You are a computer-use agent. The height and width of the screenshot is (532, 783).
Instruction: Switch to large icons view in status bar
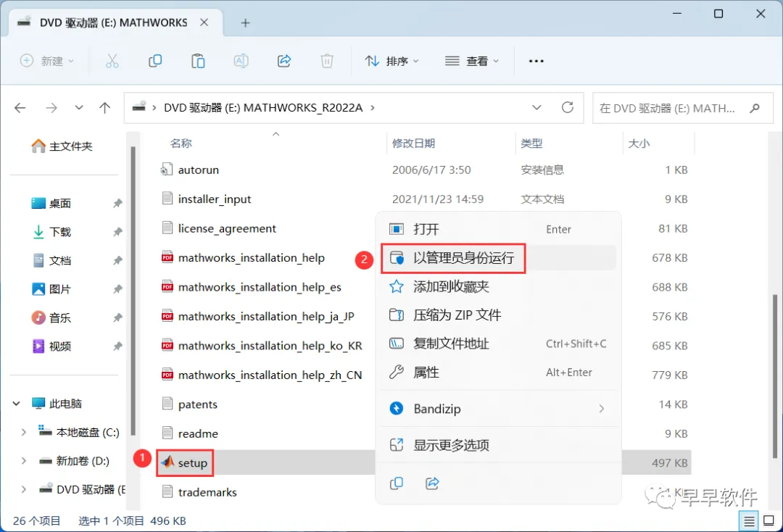click(x=769, y=522)
